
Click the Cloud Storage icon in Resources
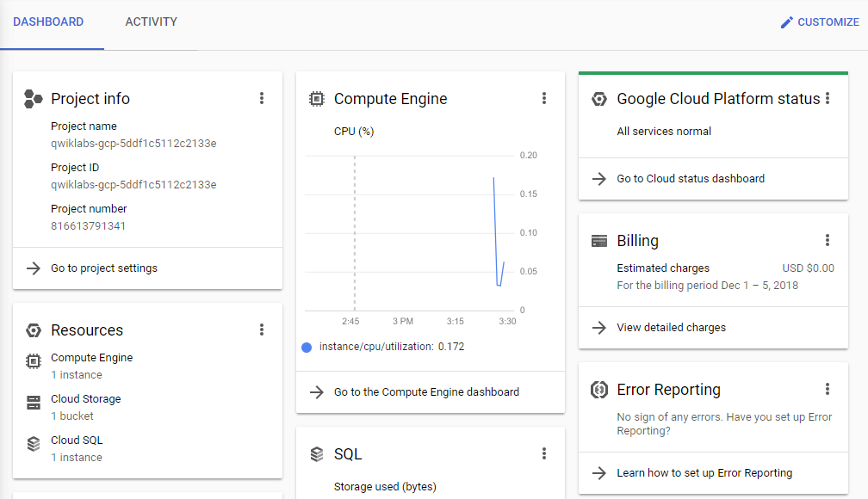(x=34, y=403)
